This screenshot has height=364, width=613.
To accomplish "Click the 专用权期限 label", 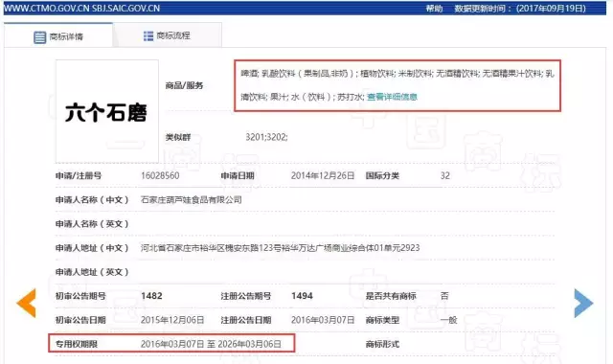I will [x=77, y=344].
